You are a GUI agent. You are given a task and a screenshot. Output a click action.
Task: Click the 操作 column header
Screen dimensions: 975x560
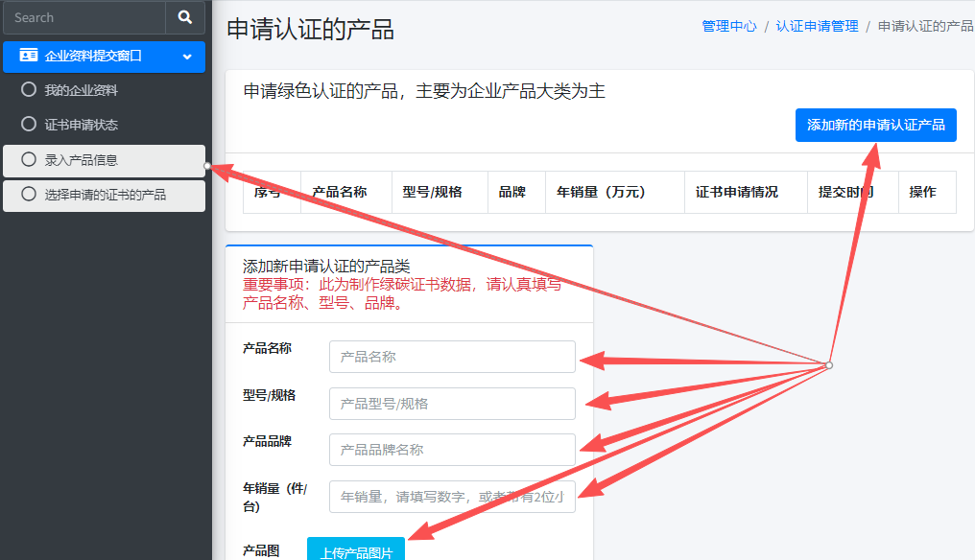(x=927, y=192)
